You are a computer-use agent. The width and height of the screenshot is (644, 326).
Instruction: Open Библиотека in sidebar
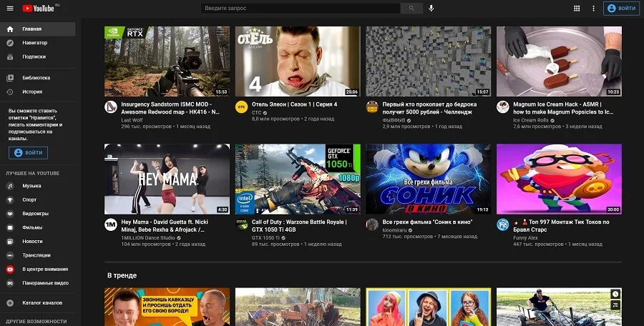point(36,77)
